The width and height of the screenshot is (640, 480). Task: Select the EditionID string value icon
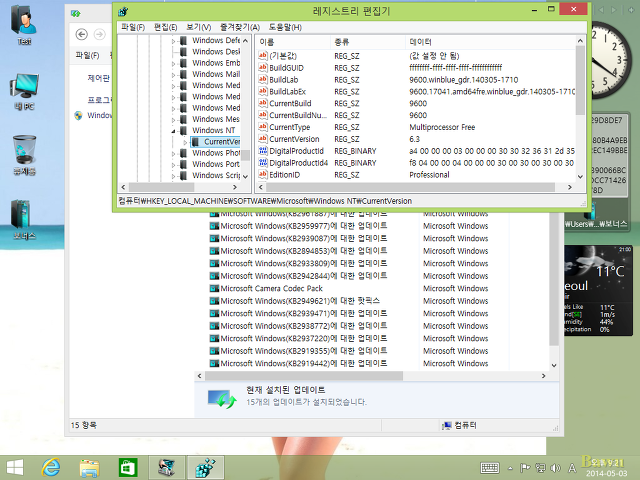262,174
